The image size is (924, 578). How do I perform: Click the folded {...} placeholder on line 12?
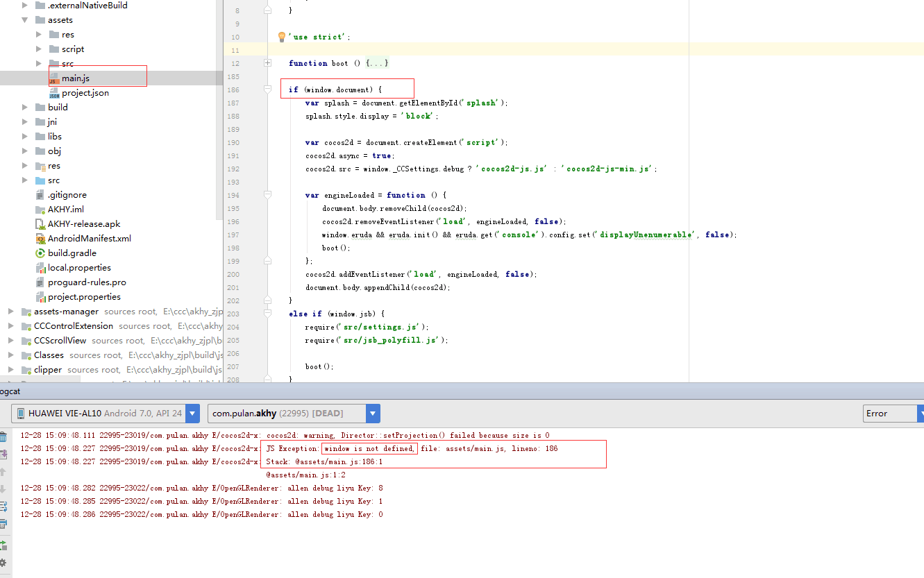click(377, 63)
